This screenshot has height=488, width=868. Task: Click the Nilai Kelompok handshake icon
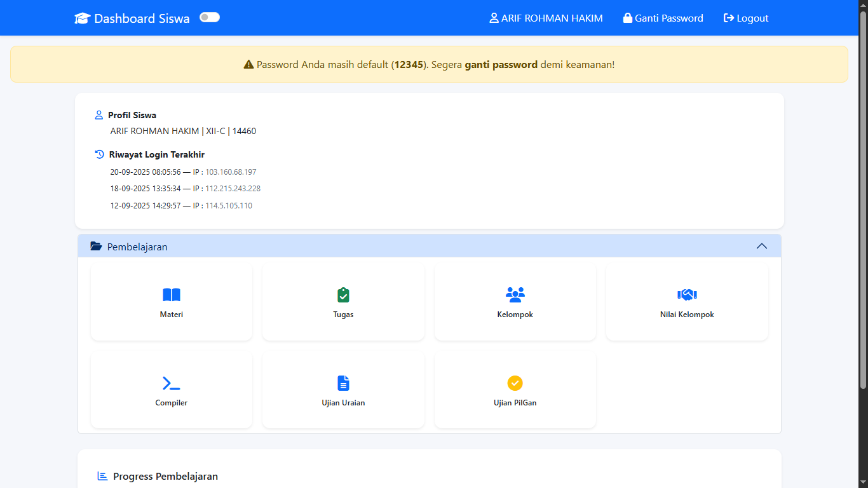point(687,294)
